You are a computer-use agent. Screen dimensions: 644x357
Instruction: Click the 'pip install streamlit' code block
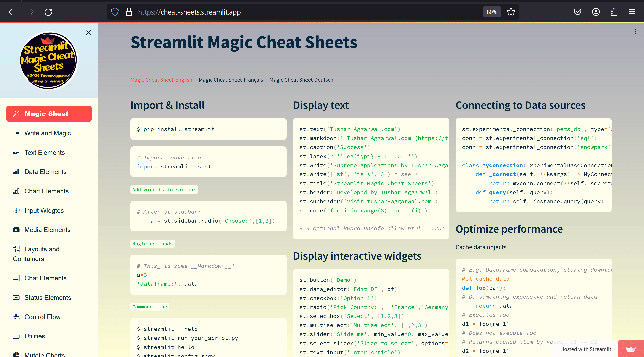click(x=208, y=129)
